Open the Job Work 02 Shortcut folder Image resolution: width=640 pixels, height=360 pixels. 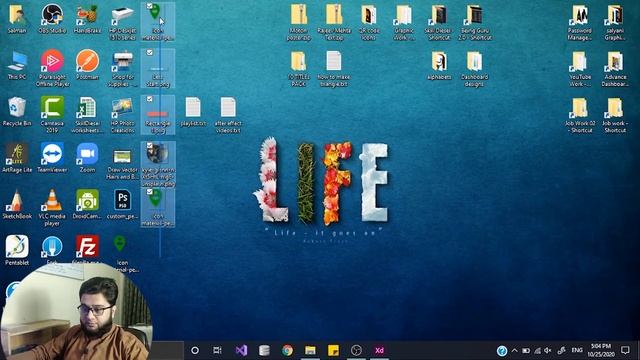pyautogui.click(x=580, y=115)
